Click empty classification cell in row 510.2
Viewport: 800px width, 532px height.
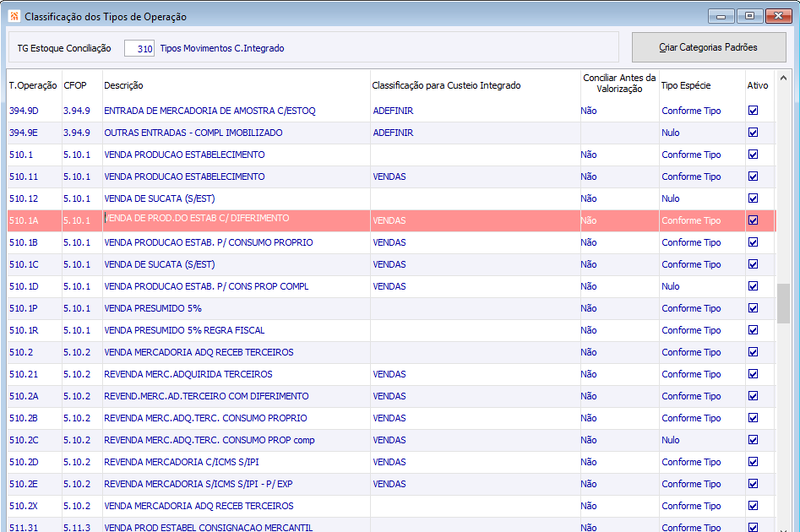(475, 352)
